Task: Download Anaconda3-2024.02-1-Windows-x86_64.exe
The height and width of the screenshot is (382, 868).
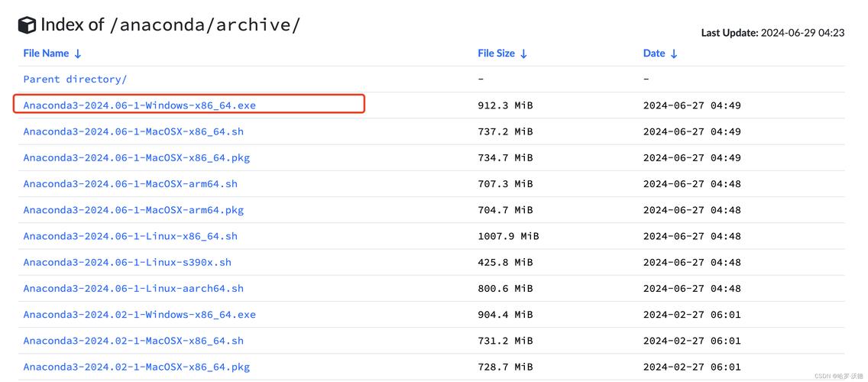Action: click(x=140, y=315)
